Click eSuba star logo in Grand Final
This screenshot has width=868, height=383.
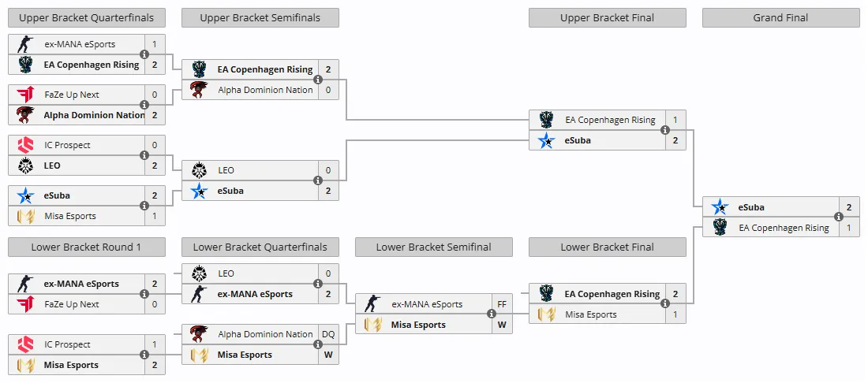pyautogui.click(x=720, y=207)
